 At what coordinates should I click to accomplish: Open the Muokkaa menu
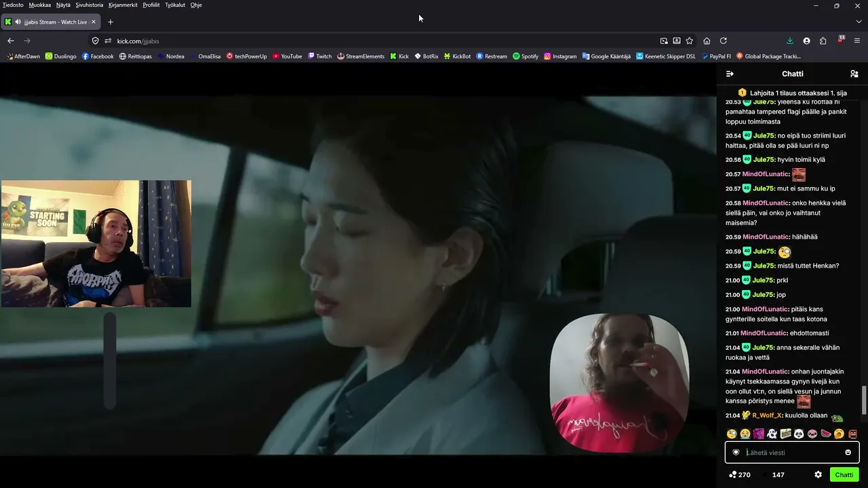click(x=39, y=5)
